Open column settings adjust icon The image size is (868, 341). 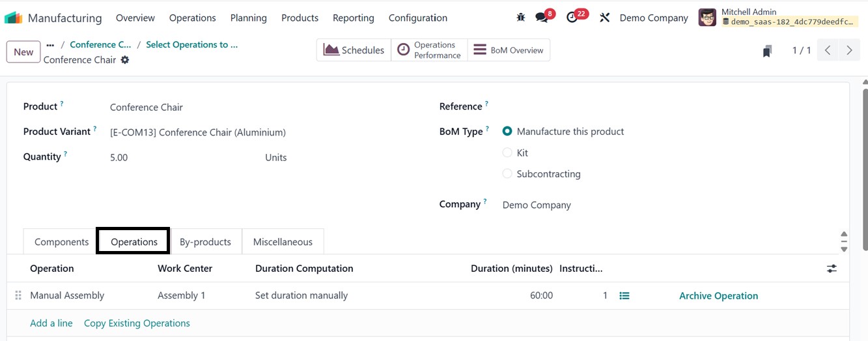click(x=832, y=269)
